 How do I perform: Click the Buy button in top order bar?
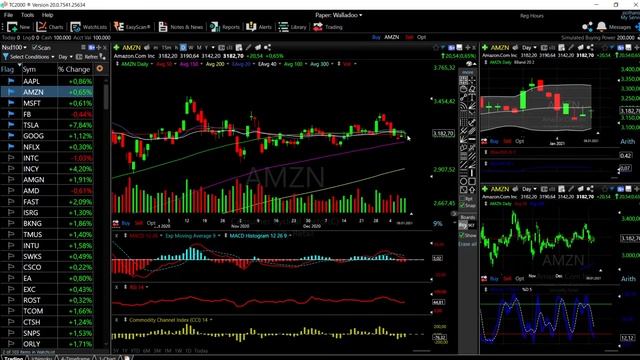376,37
